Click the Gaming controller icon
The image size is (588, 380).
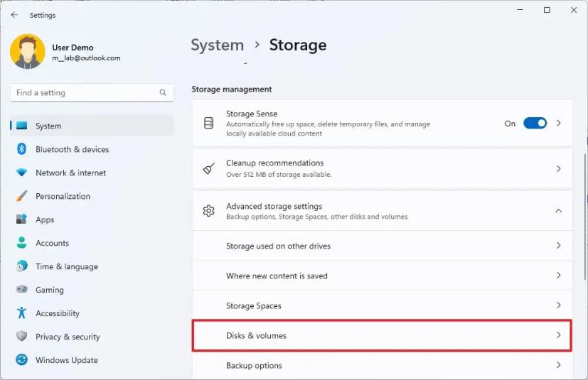pos(21,290)
